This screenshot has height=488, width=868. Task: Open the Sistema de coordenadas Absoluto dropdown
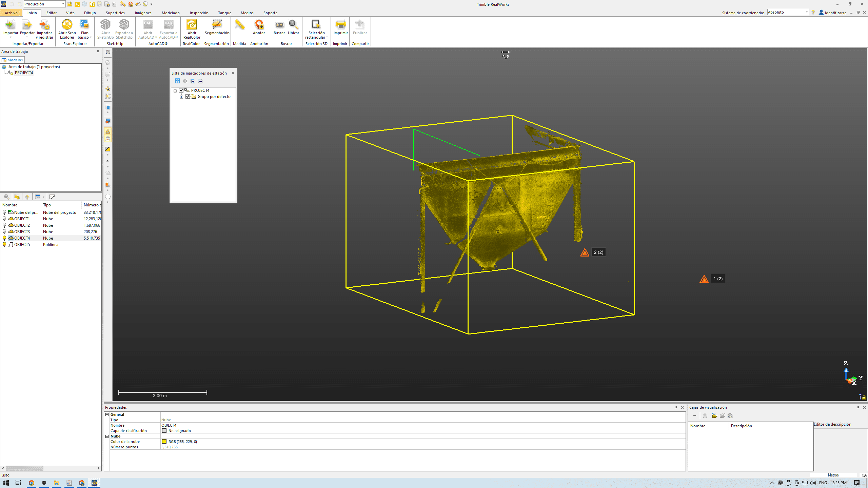[x=807, y=12]
